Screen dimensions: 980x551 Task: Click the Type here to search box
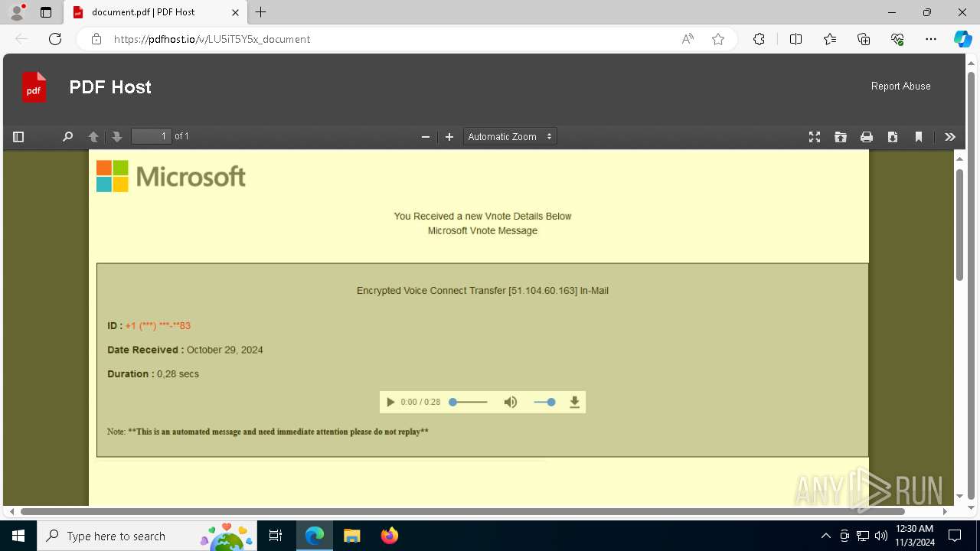(148, 536)
